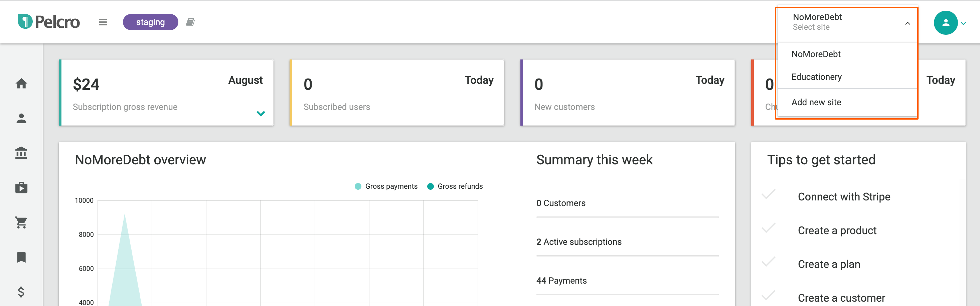
Task: Open dollar sign icon in sidebar
Action: [x=21, y=292]
